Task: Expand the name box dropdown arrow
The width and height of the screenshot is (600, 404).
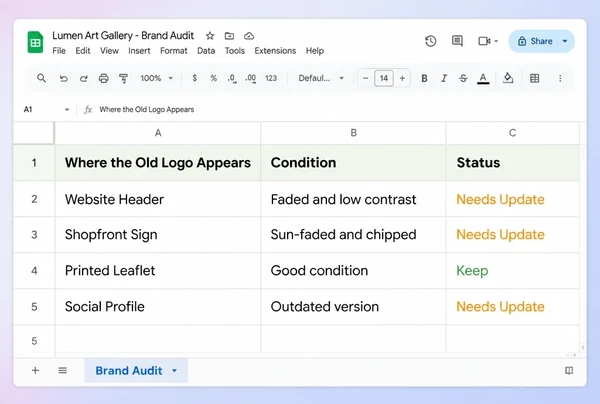Action: coord(67,110)
